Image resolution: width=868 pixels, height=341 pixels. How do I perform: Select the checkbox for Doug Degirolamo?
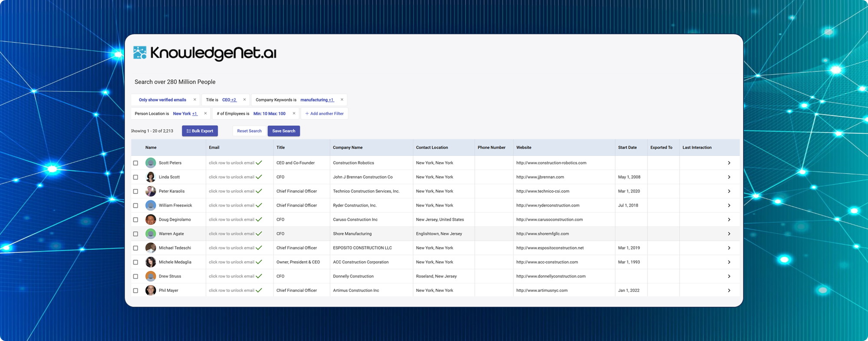(135, 220)
